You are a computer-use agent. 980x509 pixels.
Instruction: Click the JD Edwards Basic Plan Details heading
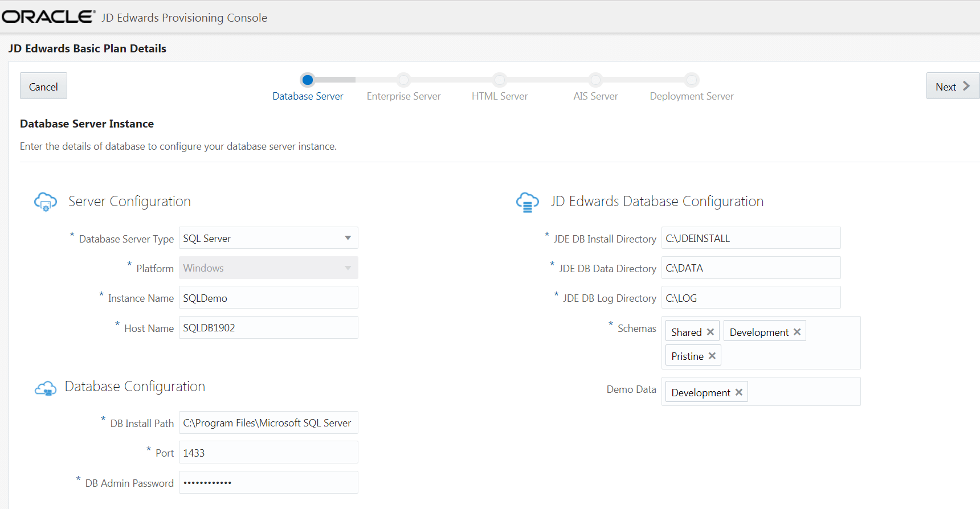pyautogui.click(x=87, y=48)
